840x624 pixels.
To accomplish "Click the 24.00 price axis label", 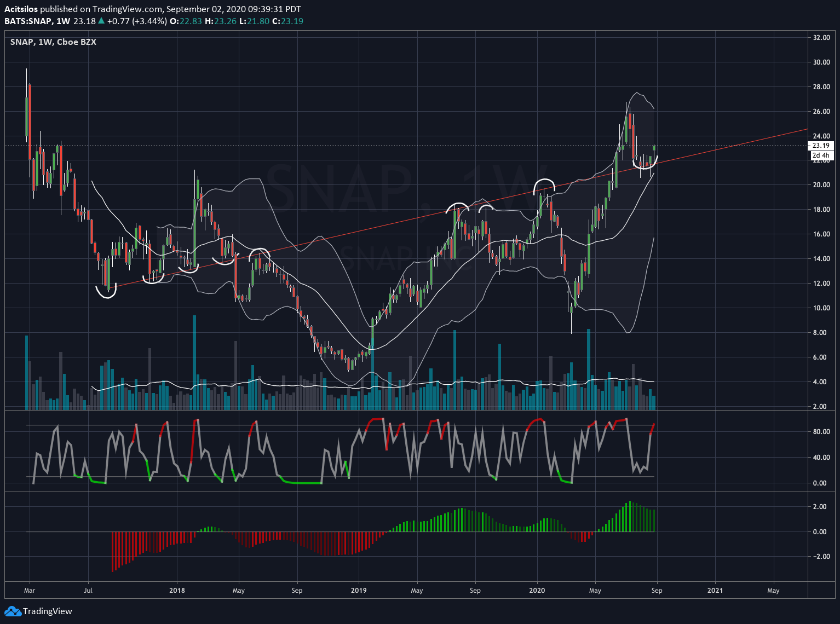I will point(821,136).
